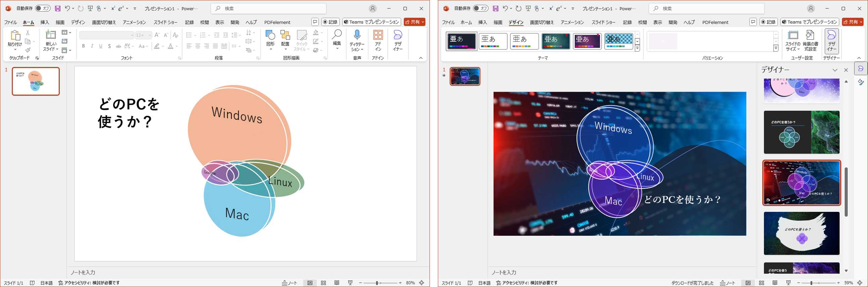
Task: Toggle Strikethrough formatting in left window
Action: 118,46
